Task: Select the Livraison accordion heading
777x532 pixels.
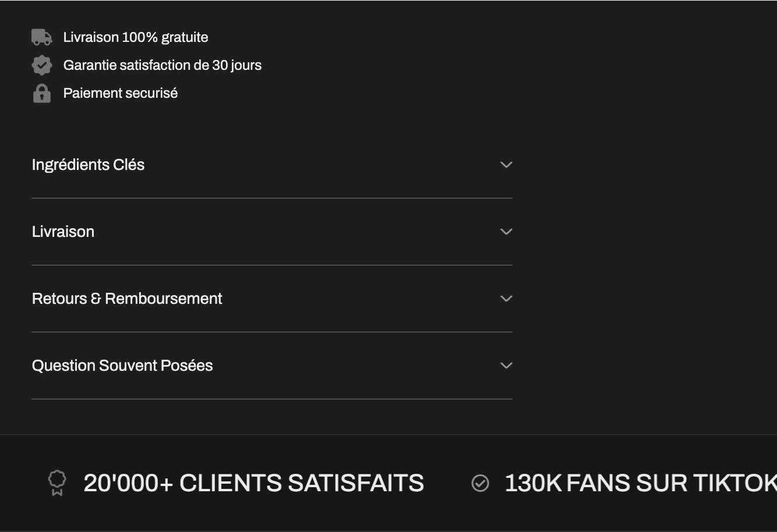Action: (x=63, y=232)
